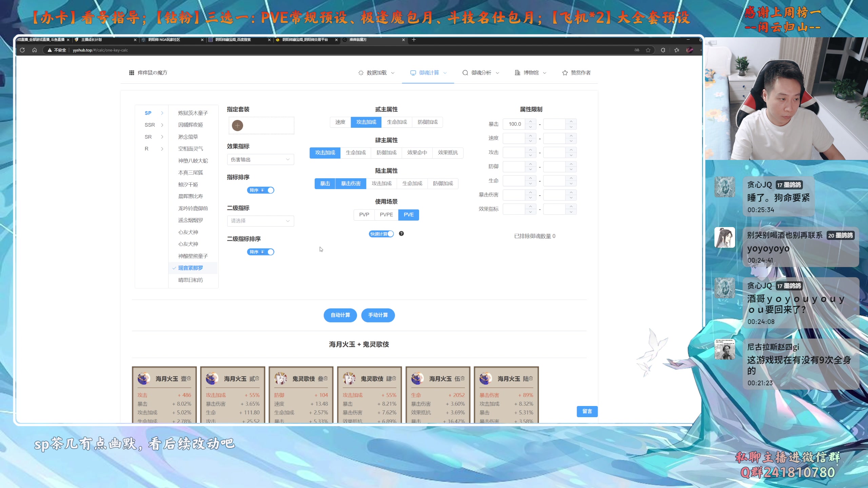This screenshot has width=868, height=488.
Task: Click the not-secure warning icon
Action: [50, 50]
